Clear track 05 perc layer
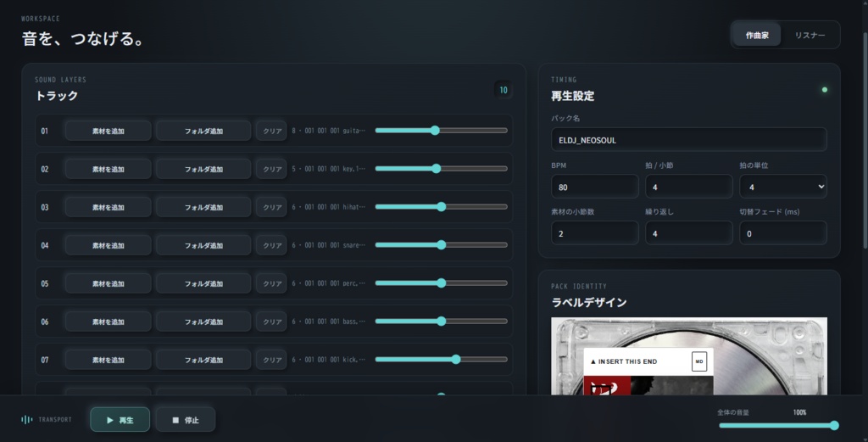 [271, 283]
